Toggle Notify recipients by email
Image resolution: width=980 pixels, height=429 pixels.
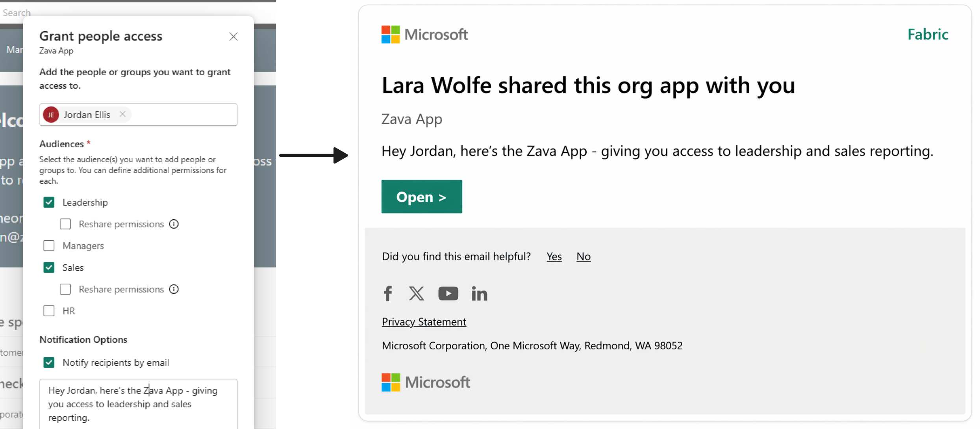pos(49,362)
